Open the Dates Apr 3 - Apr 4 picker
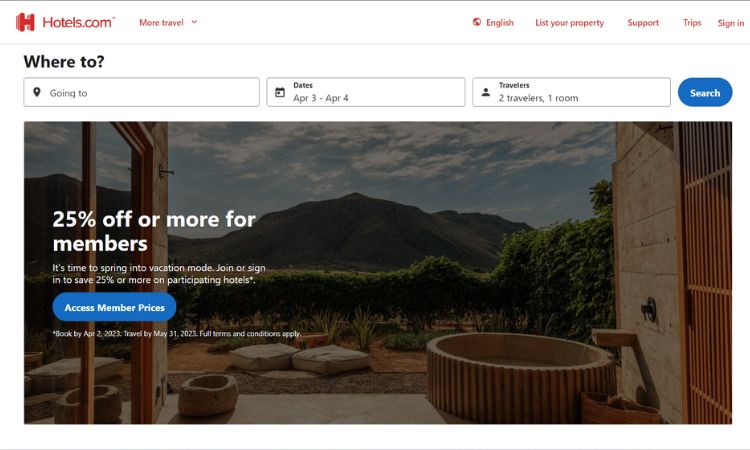 365,92
